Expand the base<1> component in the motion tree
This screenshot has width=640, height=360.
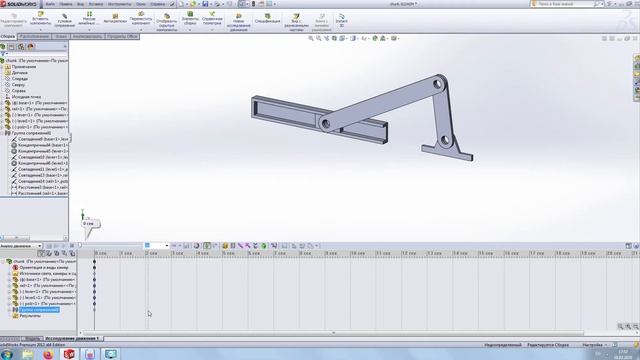[9, 280]
